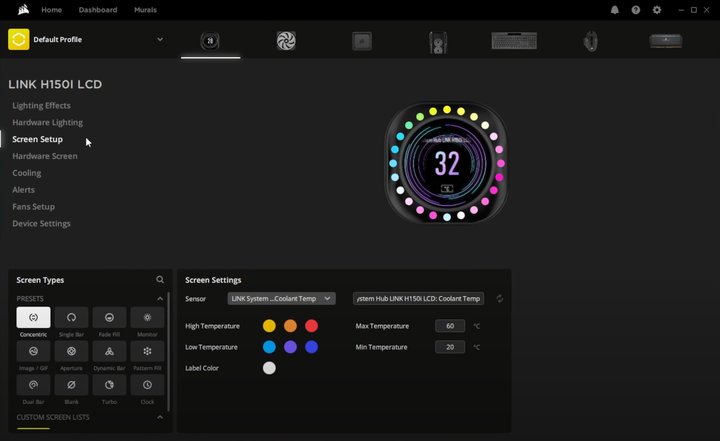Screen dimensions: 720x441
Task: Open Lighting Effects in sidebar
Action: [41, 105]
